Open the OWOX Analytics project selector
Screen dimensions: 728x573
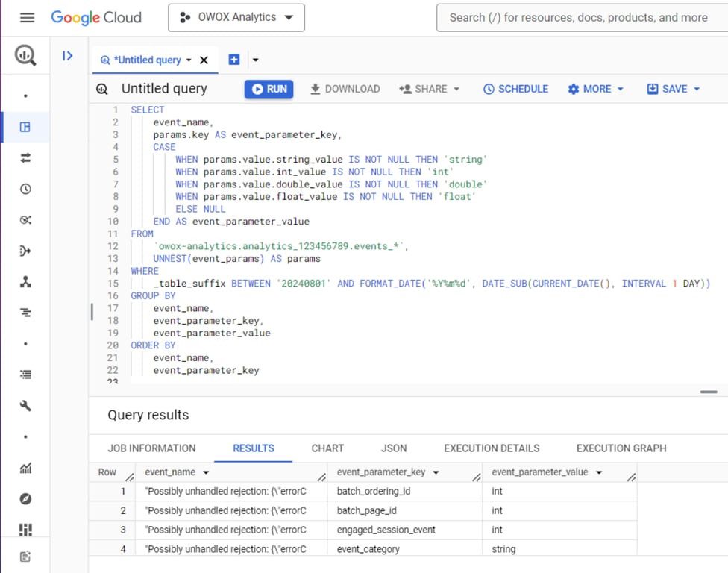pyautogui.click(x=236, y=18)
